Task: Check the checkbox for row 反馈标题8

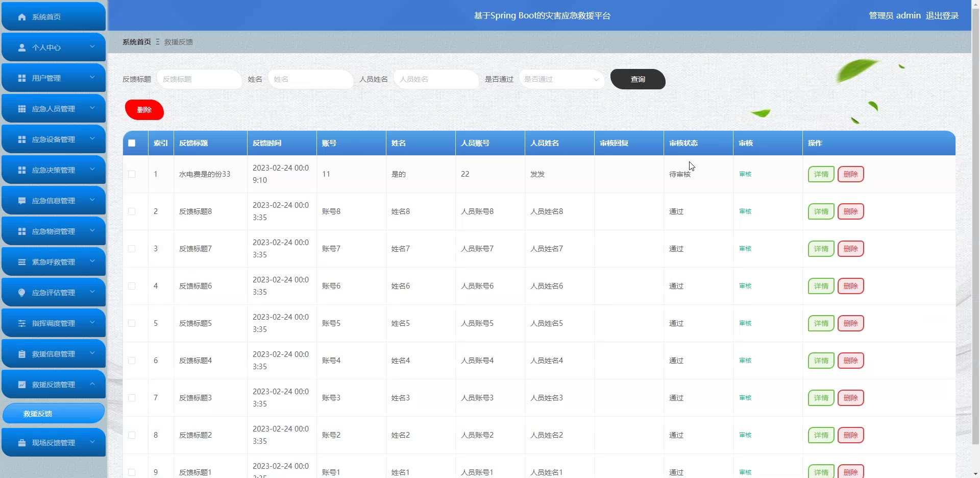Action: tap(132, 211)
